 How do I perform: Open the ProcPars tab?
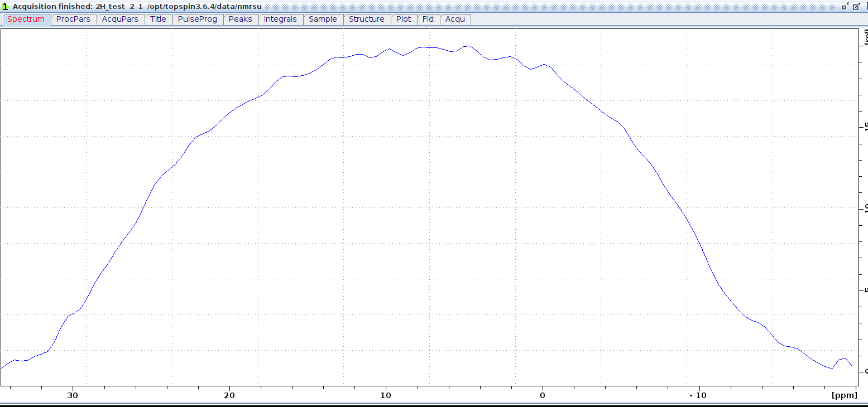coord(73,19)
